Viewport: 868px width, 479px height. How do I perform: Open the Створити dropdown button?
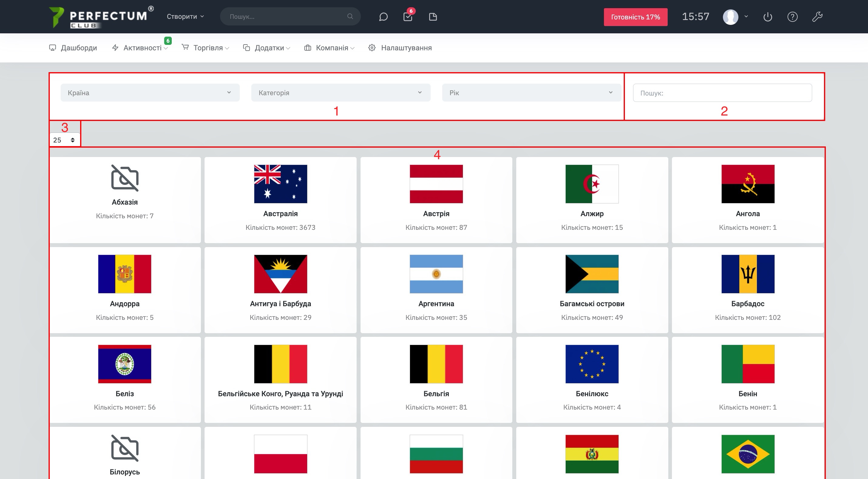(x=185, y=16)
